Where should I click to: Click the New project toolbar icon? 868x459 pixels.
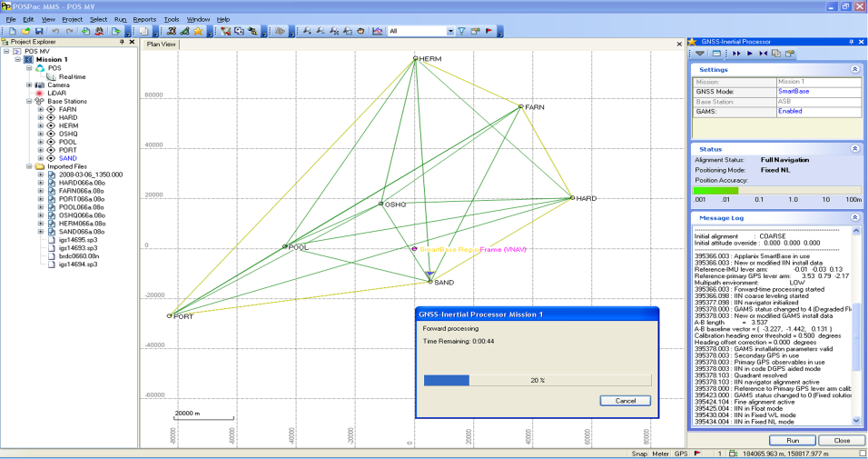tap(12, 31)
